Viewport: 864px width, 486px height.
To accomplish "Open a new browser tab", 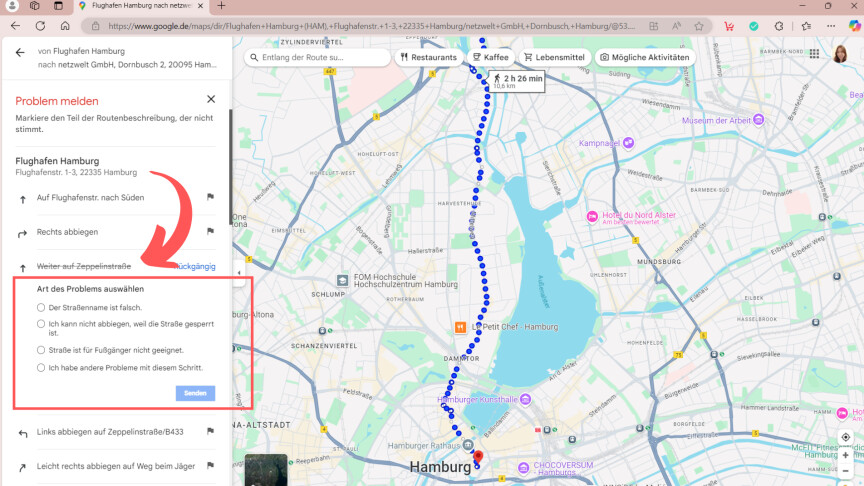I will point(221,6).
